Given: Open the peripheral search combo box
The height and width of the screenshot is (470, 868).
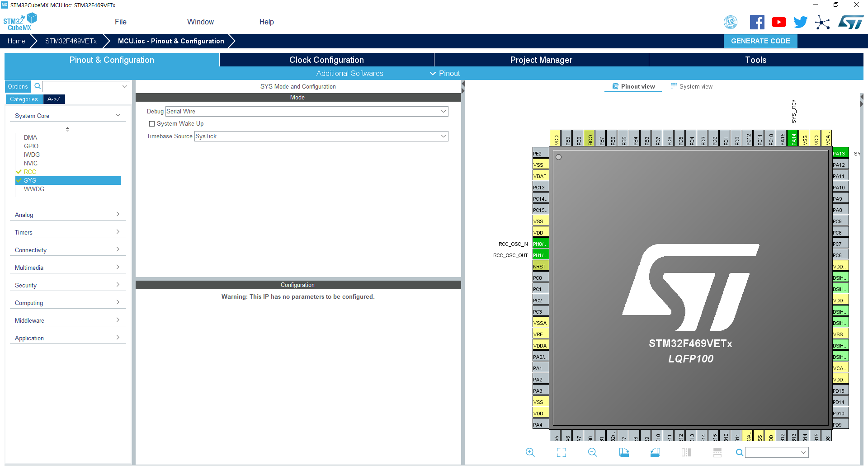Looking at the screenshot, I should (86, 86).
